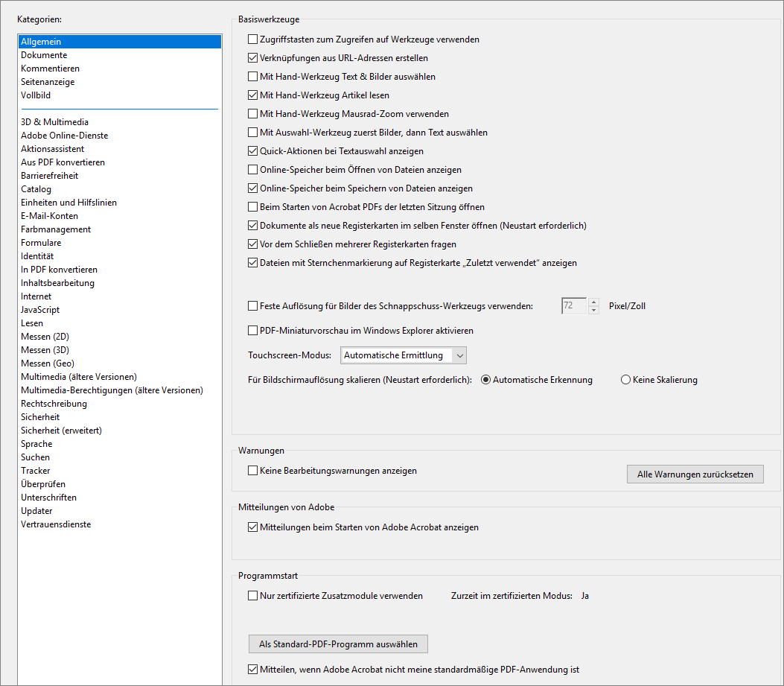Viewport: 784px width, 686px height.
Task: Enable Zugriffstasten zum Zugreifen auf Werkzeuge checkbox
Action: (x=252, y=39)
